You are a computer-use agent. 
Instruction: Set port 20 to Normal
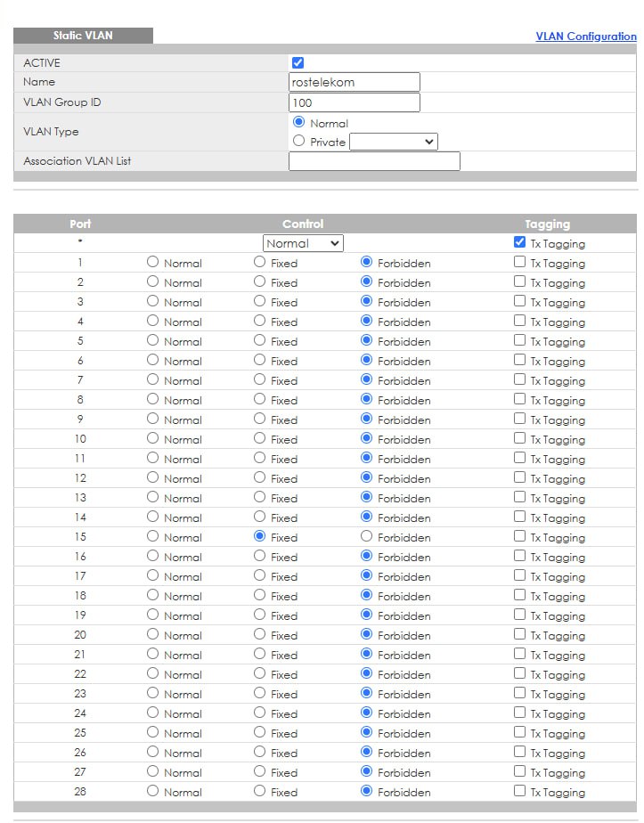click(x=152, y=634)
